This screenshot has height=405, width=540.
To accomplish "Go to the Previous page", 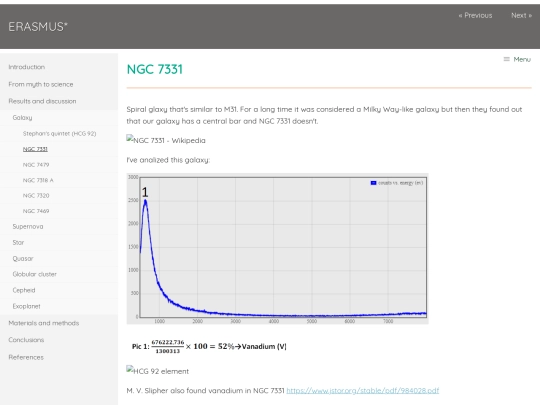I will click(475, 15).
